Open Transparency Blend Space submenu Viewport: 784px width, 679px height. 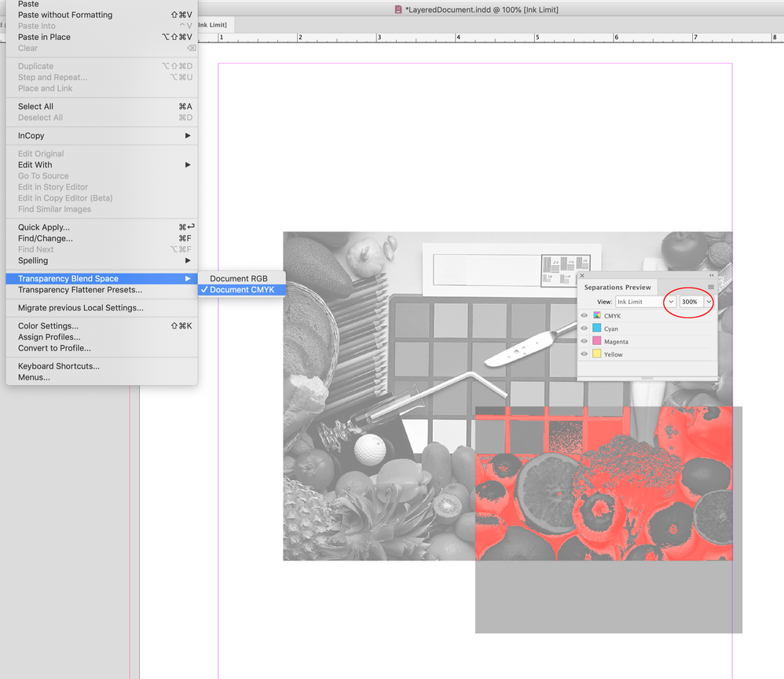pyautogui.click(x=101, y=279)
